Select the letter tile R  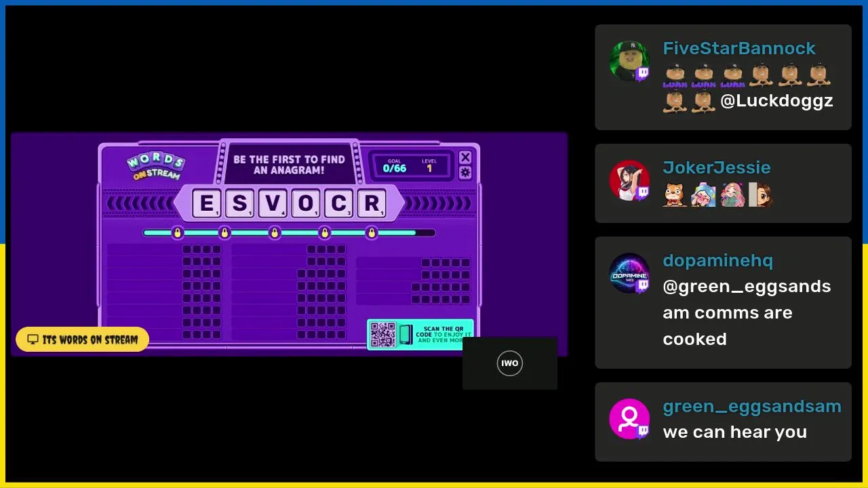372,203
